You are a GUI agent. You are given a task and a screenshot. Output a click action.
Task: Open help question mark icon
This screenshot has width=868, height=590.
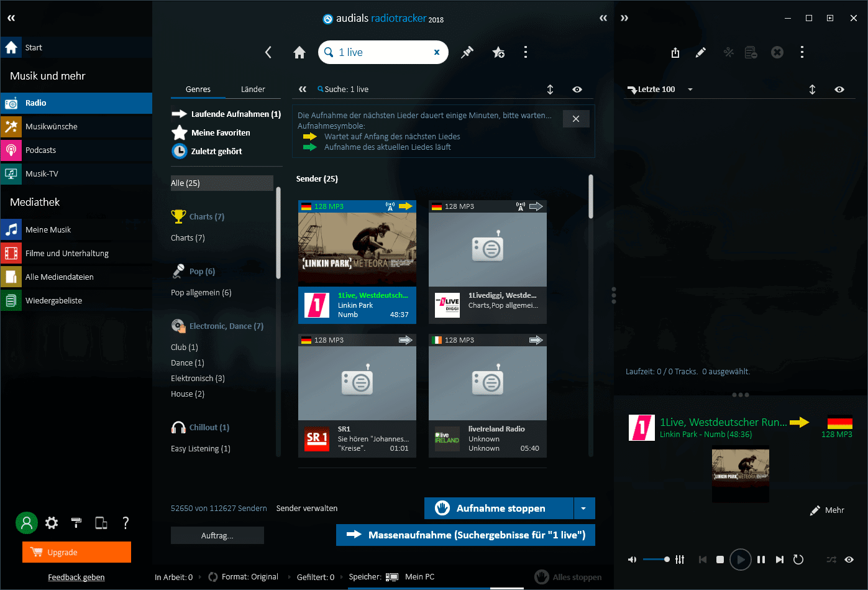126,523
